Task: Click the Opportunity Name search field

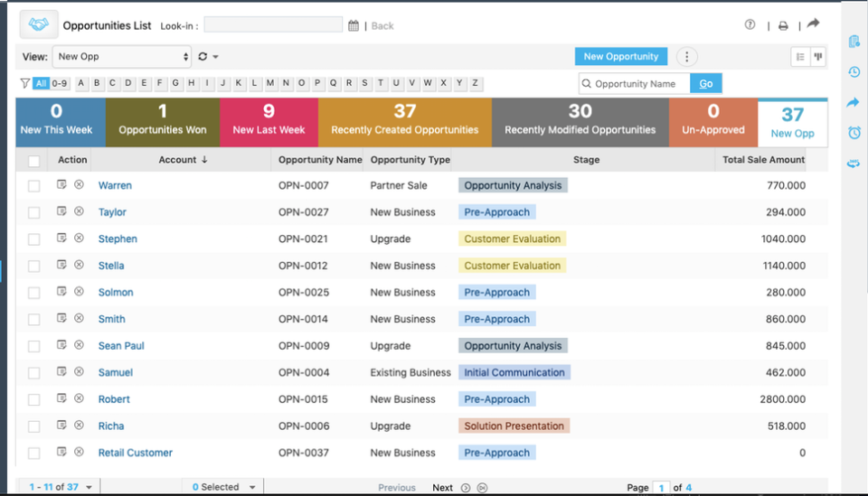Action: [636, 84]
